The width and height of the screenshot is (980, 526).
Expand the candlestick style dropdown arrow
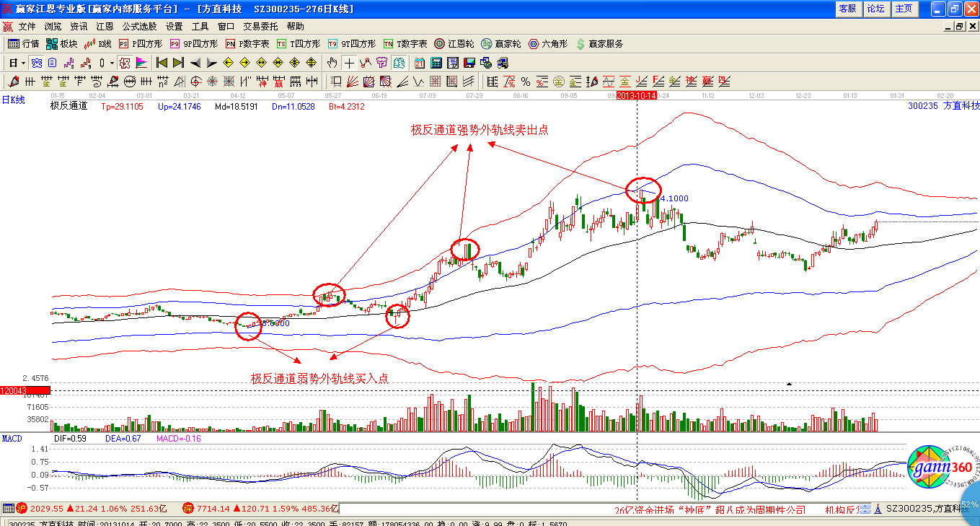(x=112, y=63)
